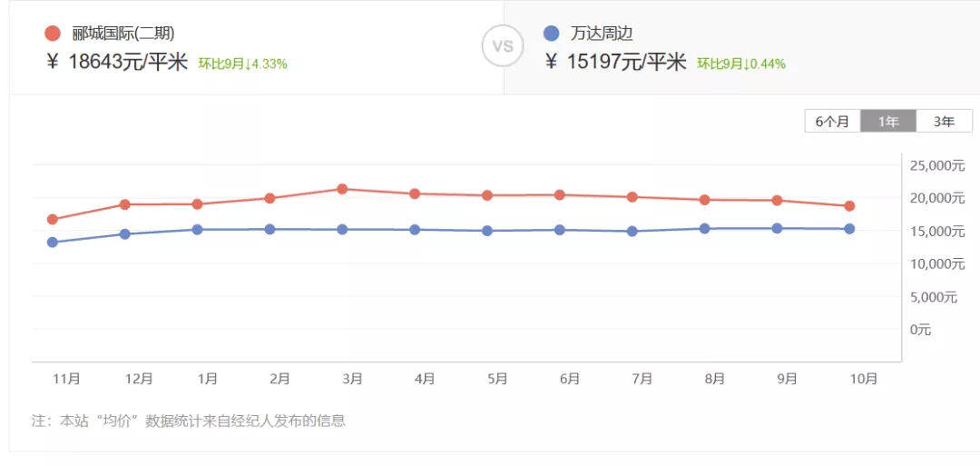The height and width of the screenshot is (466, 980).
Task: Click the 环比9月↓4.33% change indicator
Action: pyautogui.click(x=243, y=64)
